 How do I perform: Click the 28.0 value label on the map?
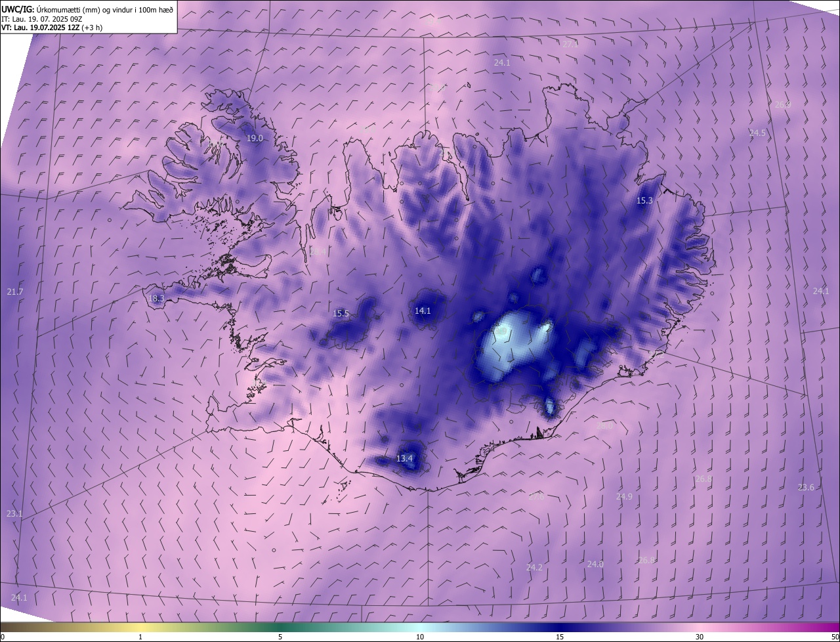coord(604,425)
